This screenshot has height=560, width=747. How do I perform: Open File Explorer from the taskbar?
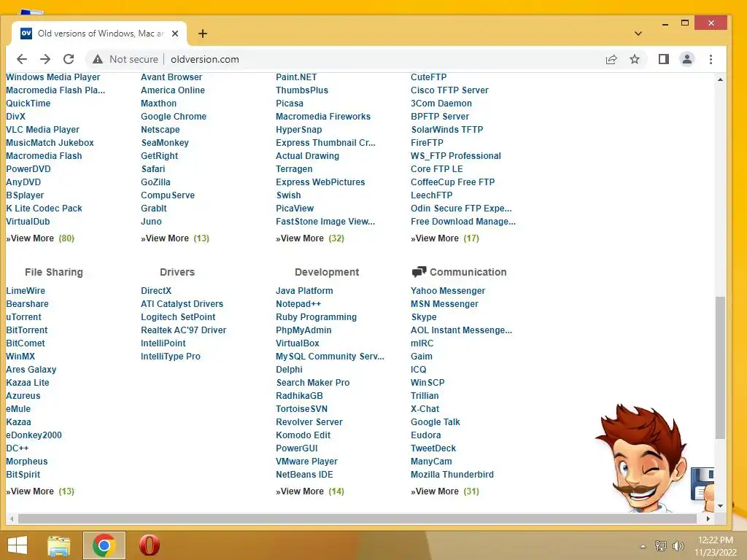(x=58, y=545)
